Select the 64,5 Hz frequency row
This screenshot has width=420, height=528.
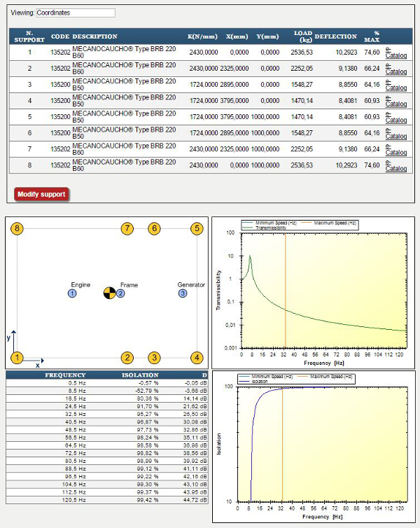pos(107,445)
